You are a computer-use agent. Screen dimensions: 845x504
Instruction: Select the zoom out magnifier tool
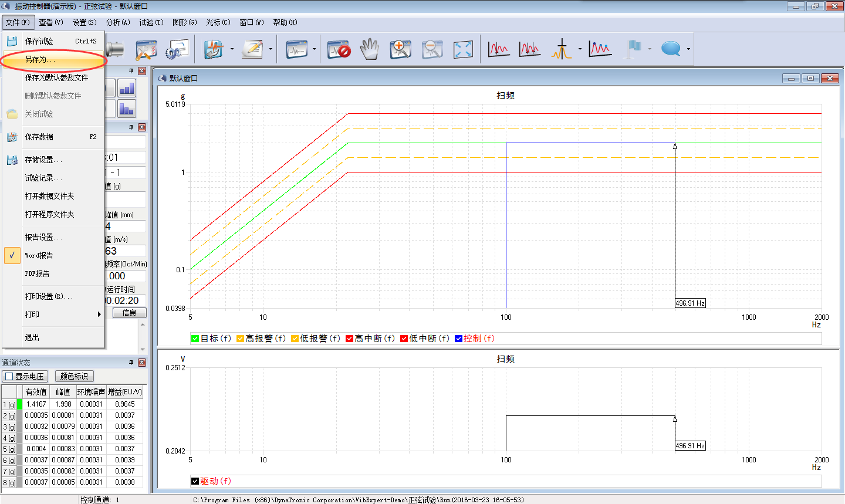point(432,49)
